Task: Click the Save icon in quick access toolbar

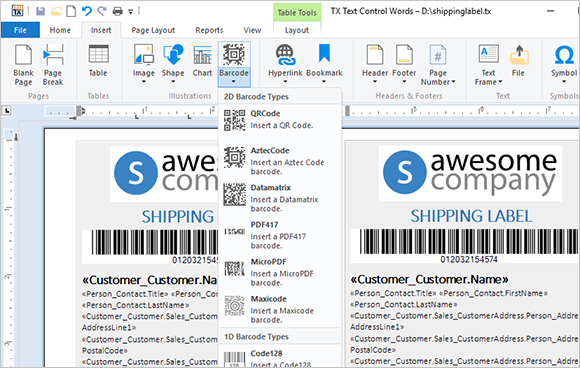Action: [40, 11]
